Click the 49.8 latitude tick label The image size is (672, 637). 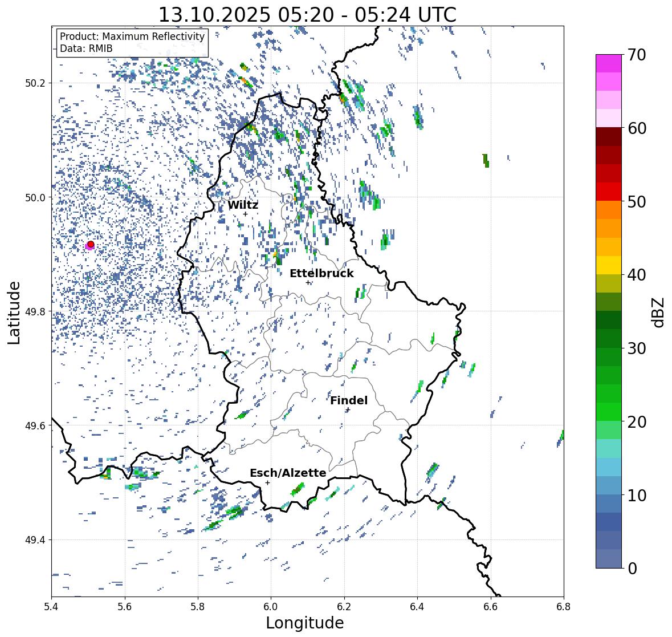point(36,311)
